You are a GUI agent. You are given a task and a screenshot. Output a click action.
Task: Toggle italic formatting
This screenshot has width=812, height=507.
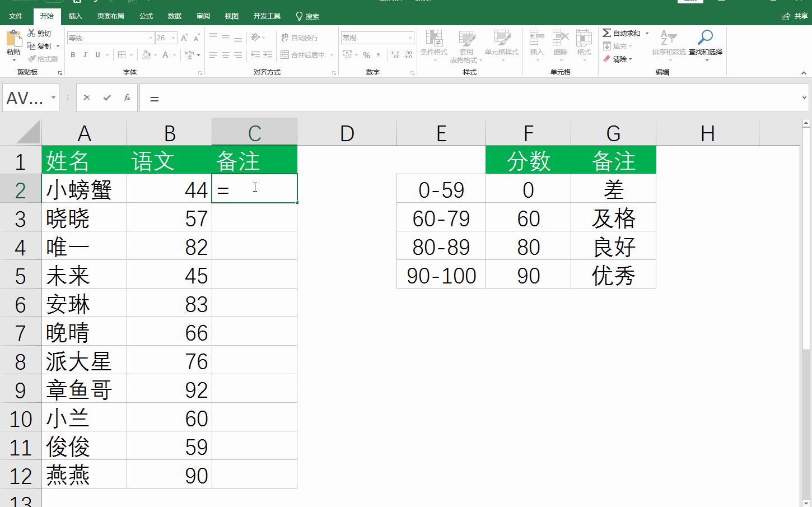pos(85,55)
